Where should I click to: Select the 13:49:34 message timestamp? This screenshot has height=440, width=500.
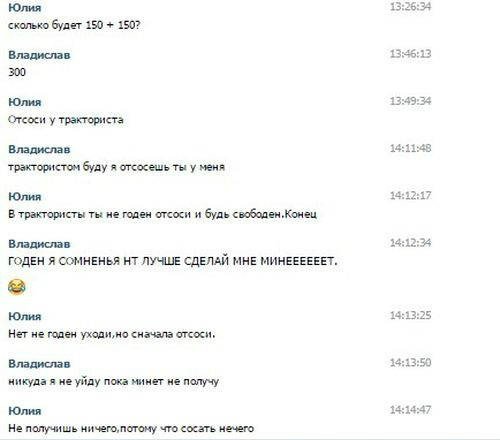(x=410, y=101)
